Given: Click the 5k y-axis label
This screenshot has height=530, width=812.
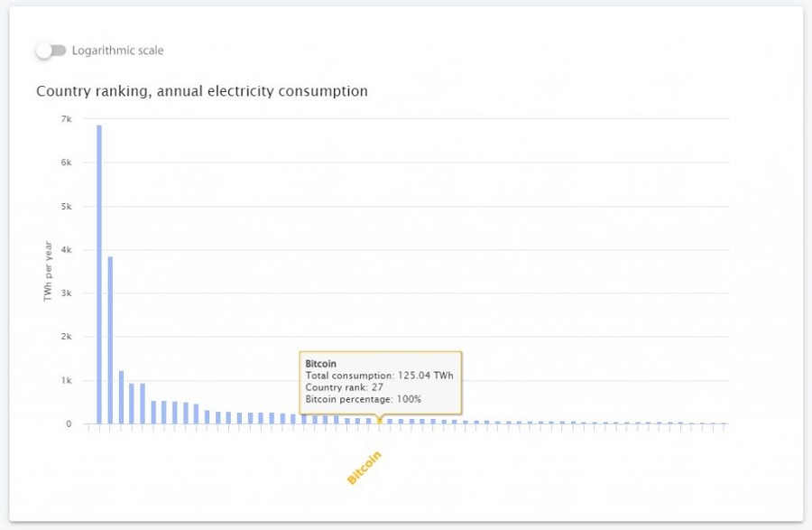Looking at the screenshot, I should click(x=66, y=206).
